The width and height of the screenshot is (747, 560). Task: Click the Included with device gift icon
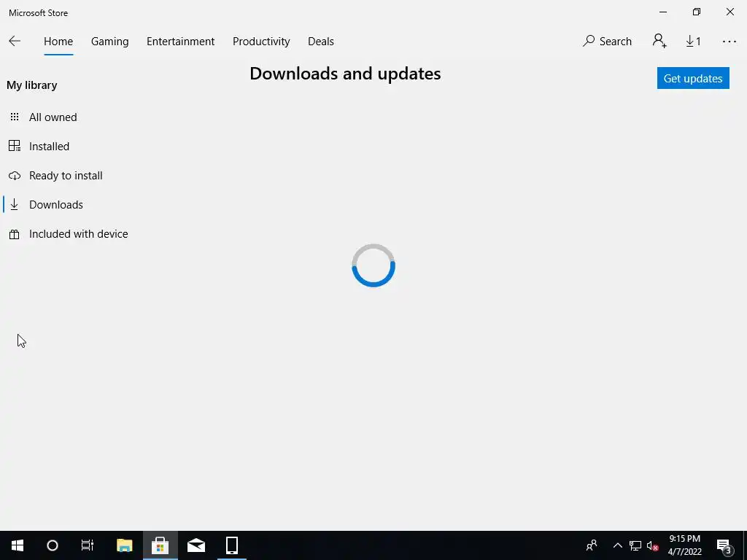point(15,234)
